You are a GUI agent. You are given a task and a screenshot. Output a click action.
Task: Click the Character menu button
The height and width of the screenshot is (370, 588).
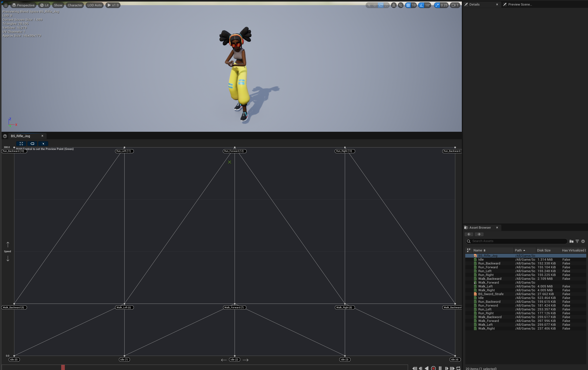click(x=75, y=5)
